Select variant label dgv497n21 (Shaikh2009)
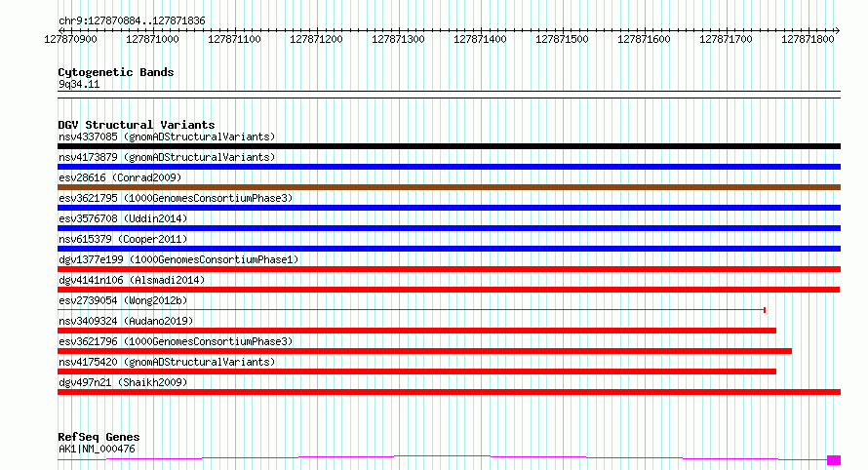The image size is (868, 470). pyautogui.click(x=123, y=382)
